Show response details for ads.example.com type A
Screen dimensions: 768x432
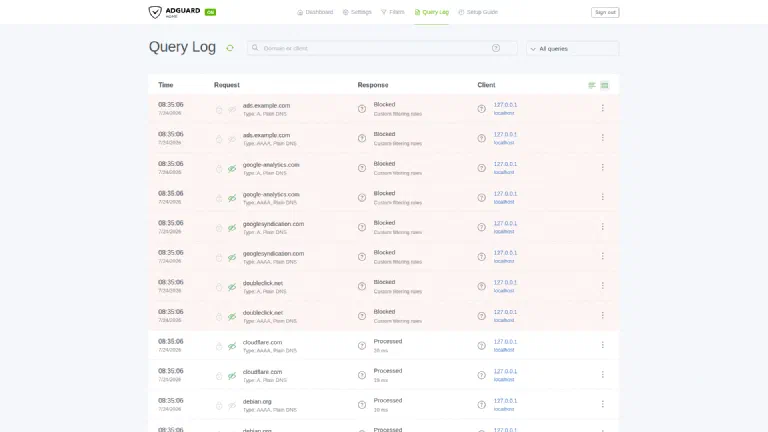(x=362, y=109)
